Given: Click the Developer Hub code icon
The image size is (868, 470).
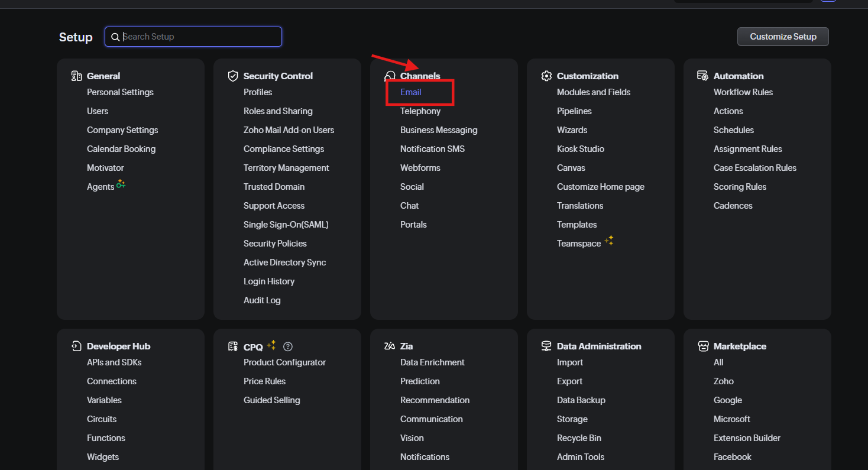Looking at the screenshot, I should pos(76,346).
